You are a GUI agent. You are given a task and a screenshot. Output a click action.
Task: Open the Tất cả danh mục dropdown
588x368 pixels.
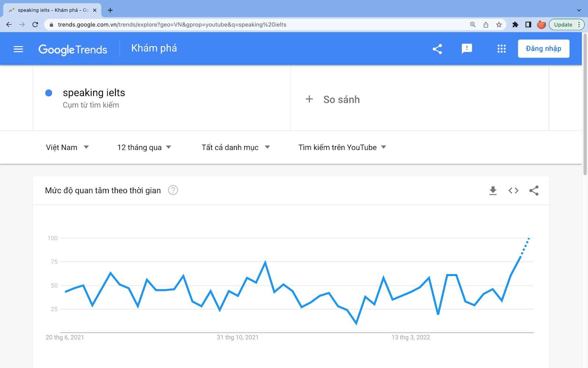pos(236,148)
